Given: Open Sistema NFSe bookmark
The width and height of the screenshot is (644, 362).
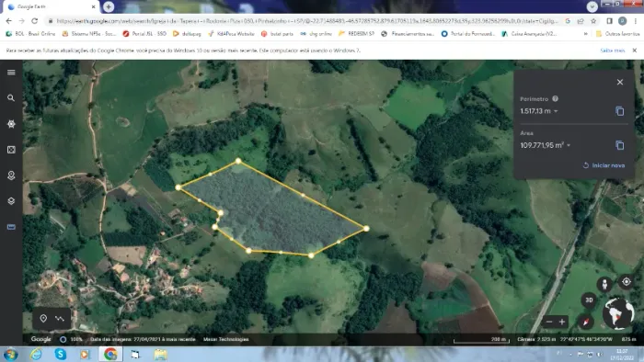Looking at the screenshot, I should [88, 34].
